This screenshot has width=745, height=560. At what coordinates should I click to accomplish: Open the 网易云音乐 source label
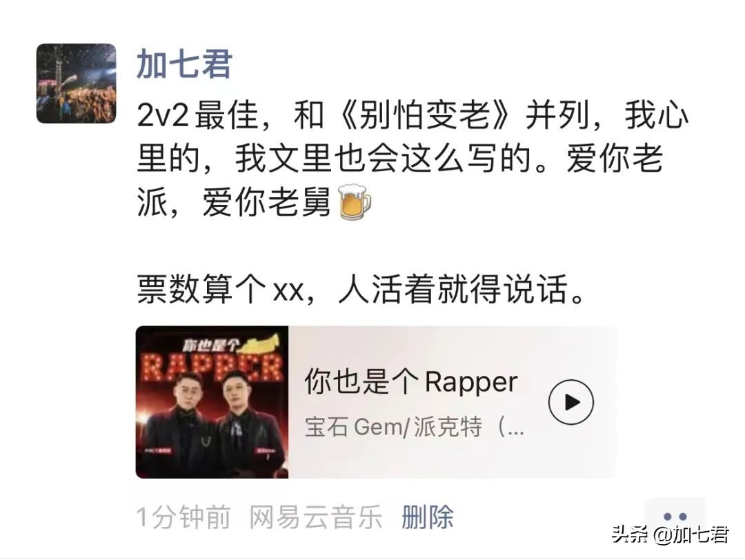click(315, 517)
